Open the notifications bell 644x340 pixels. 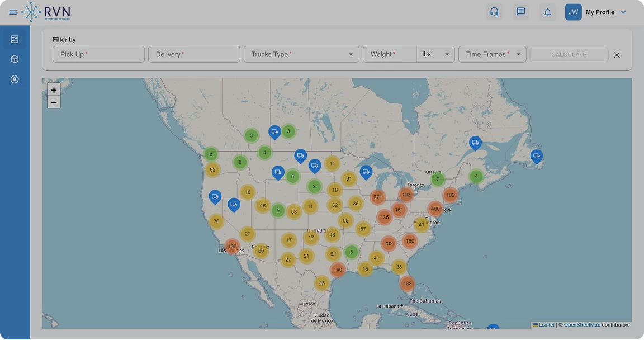[547, 12]
